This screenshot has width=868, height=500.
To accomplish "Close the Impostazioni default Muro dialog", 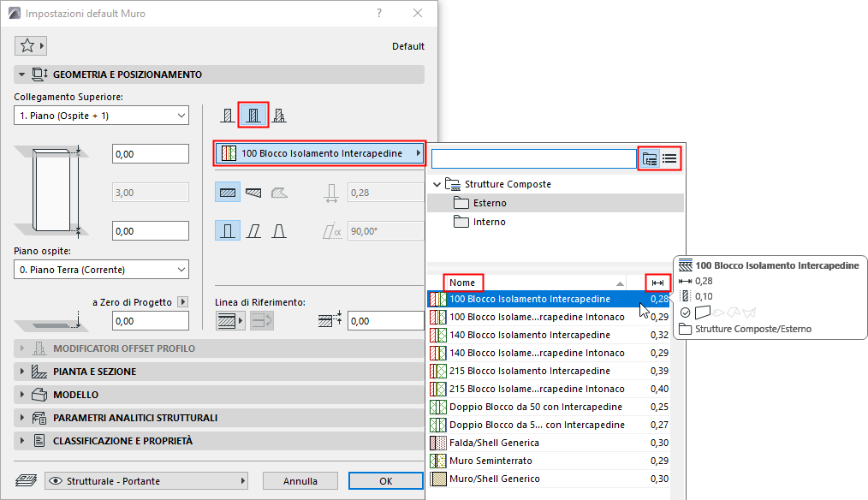I will click(x=418, y=14).
